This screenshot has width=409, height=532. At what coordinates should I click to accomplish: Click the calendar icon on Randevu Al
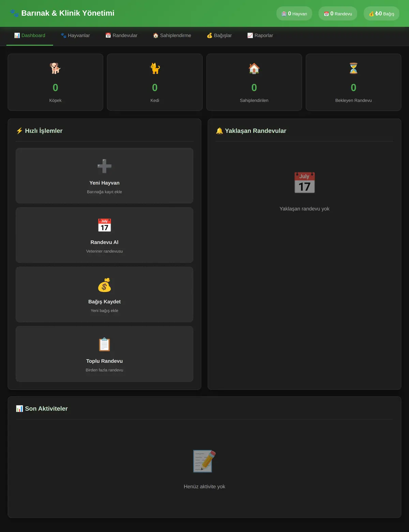point(104,225)
